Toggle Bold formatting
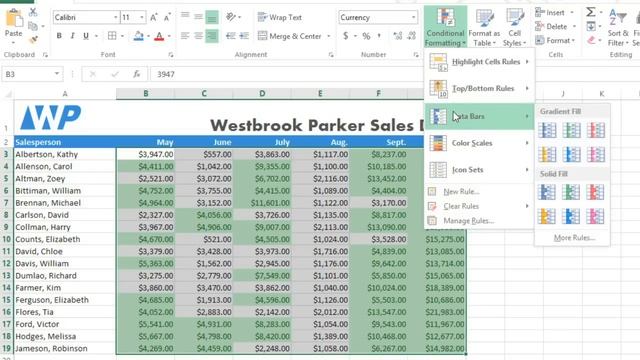This screenshot has height=360, width=640. [x=59, y=36]
